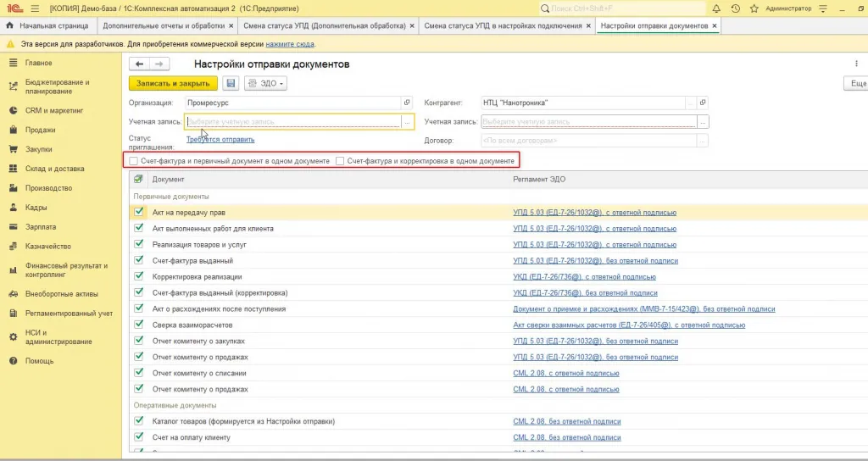This screenshot has width=868, height=461.
Task: Uncheck Счет на оплату клиенту checkbox
Action: coord(138,436)
